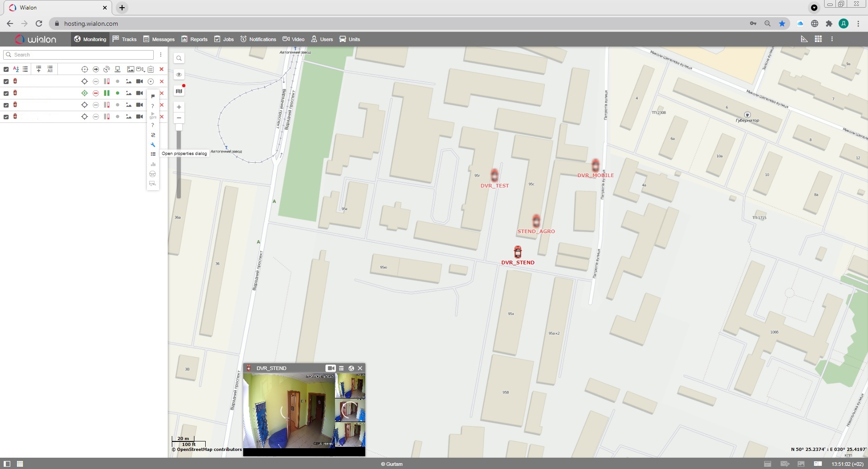Click the wrench properties icon in popup menu
The width and height of the screenshot is (868, 469).
[x=153, y=145]
